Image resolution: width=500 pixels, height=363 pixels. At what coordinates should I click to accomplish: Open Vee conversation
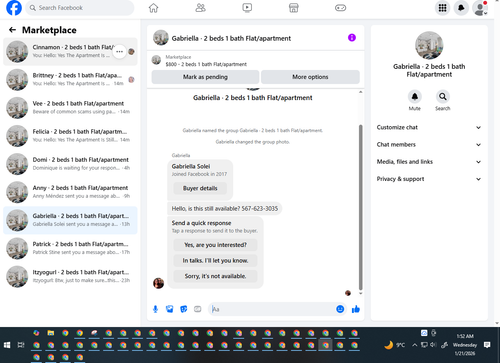[70, 108]
